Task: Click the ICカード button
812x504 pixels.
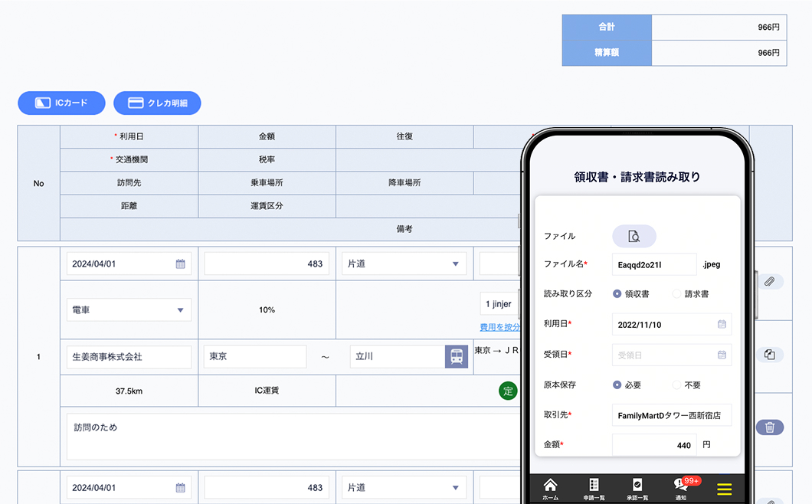Action: point(61,103)
